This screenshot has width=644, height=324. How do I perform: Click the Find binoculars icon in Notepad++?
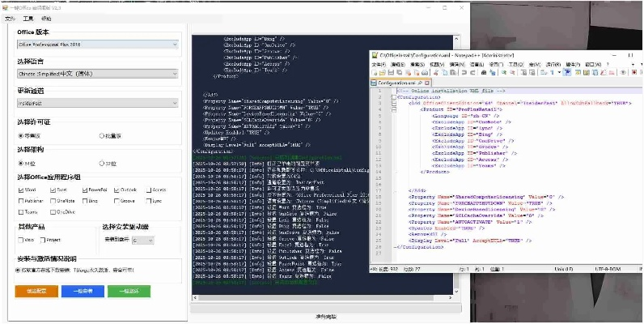[x=484, y=72]
